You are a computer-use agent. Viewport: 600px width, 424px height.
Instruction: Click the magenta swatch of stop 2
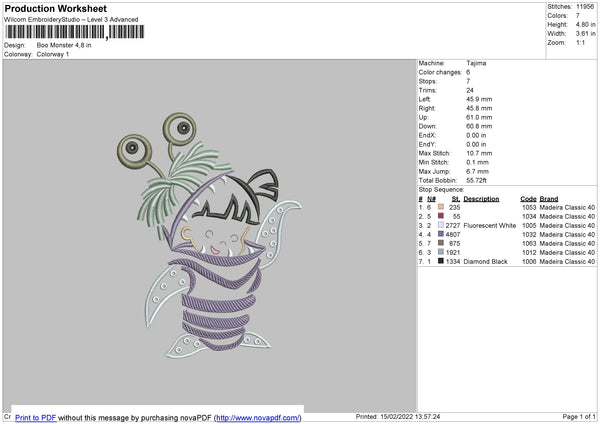click(441, 216)
